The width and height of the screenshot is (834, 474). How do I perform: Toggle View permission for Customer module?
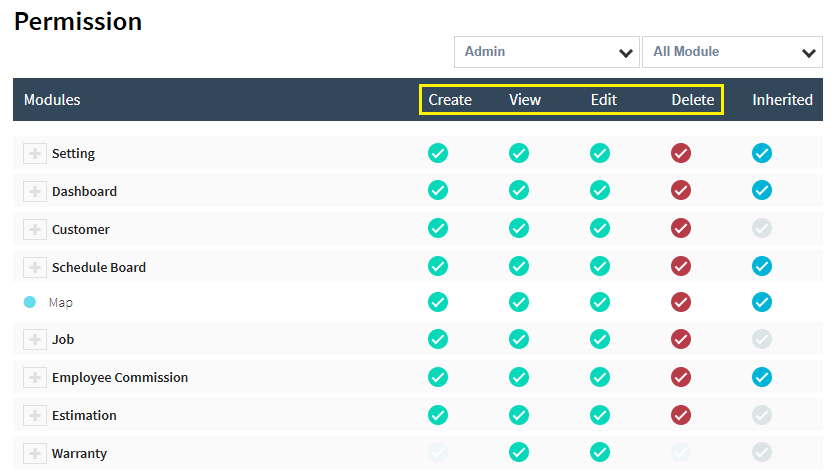point(519,228)
